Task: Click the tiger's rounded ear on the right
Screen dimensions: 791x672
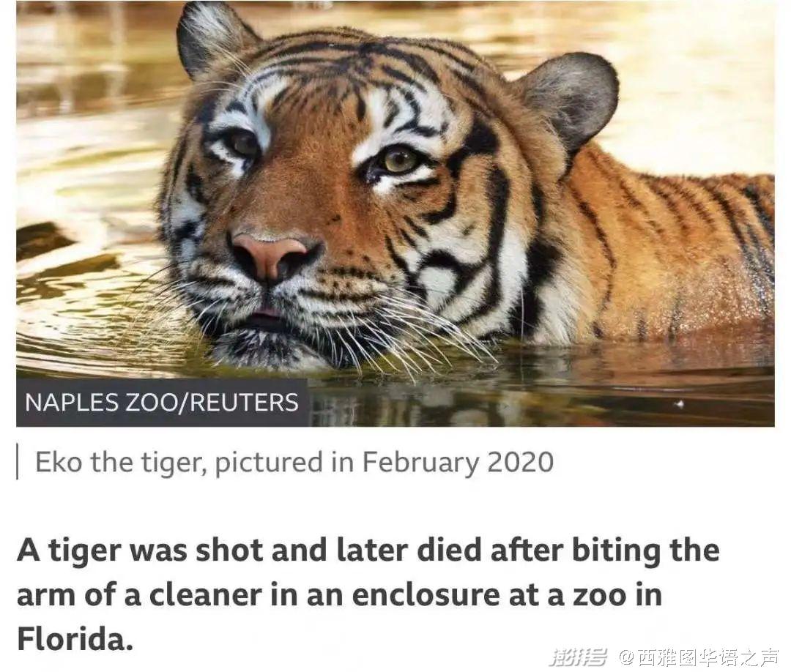Action: click(570, 101)
